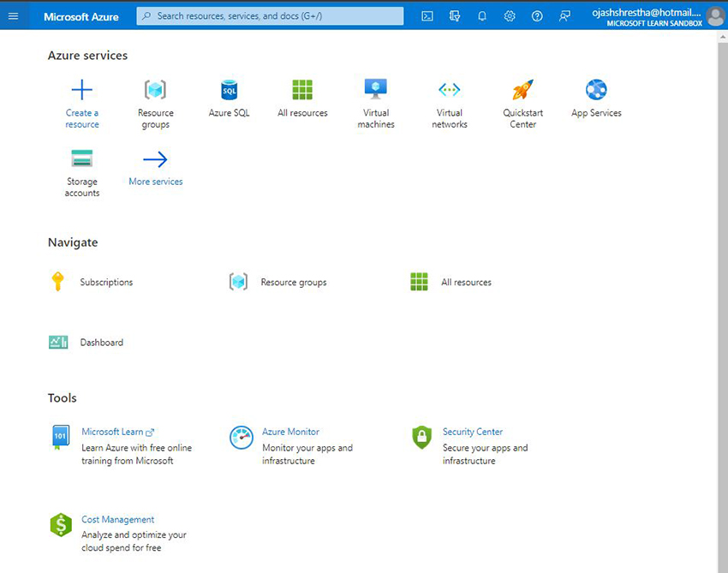This screenshot has height=573, width=728.
Task: Open the Azure Monitor link
Action: point(290,432)
